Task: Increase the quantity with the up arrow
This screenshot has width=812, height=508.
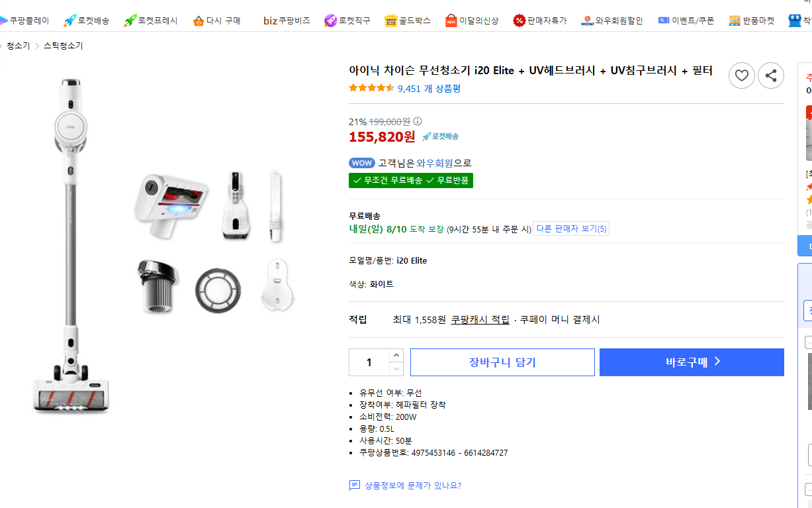Action: point(396,355)
